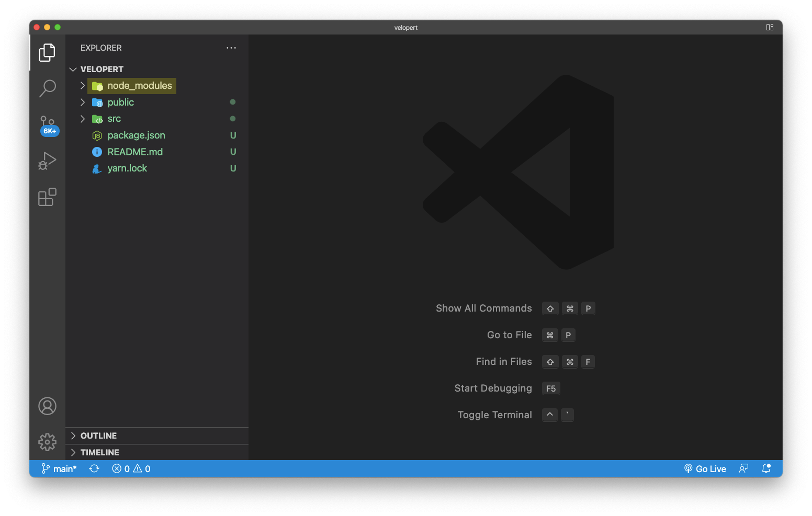Screen dimensions: 812x516
Task: Open the Explorer view in activity bar
Action: click(x=47, y=52)
